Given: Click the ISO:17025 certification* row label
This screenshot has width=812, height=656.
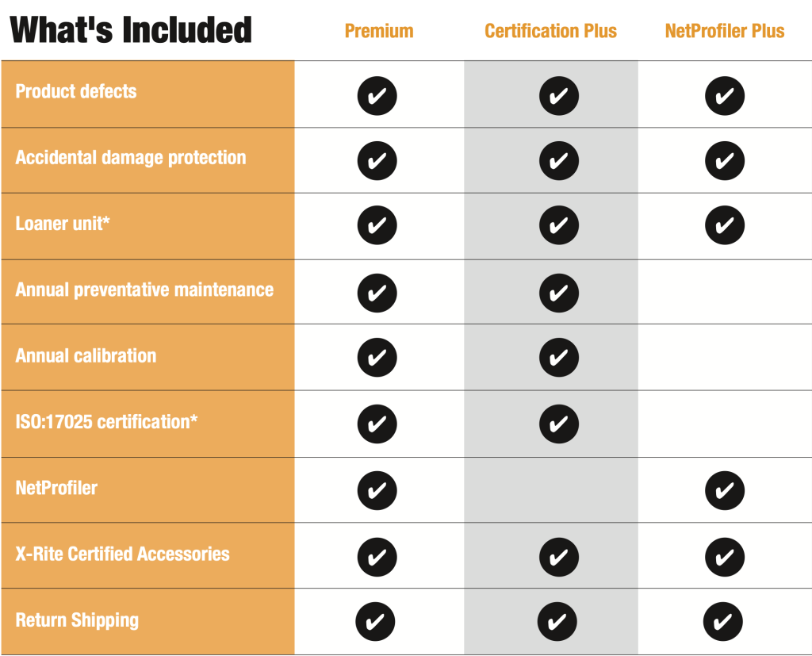Looking at the screenshot, I should [x=106, y=422].
